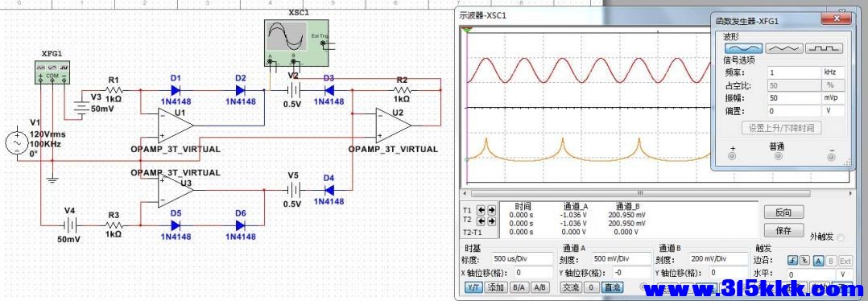Click the 外触发 external trigger terminal

[841, 237]
